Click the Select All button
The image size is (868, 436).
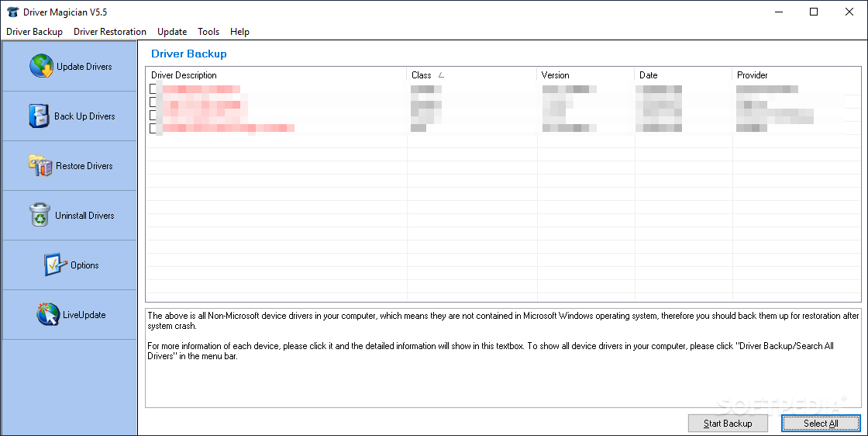point(821,424)
